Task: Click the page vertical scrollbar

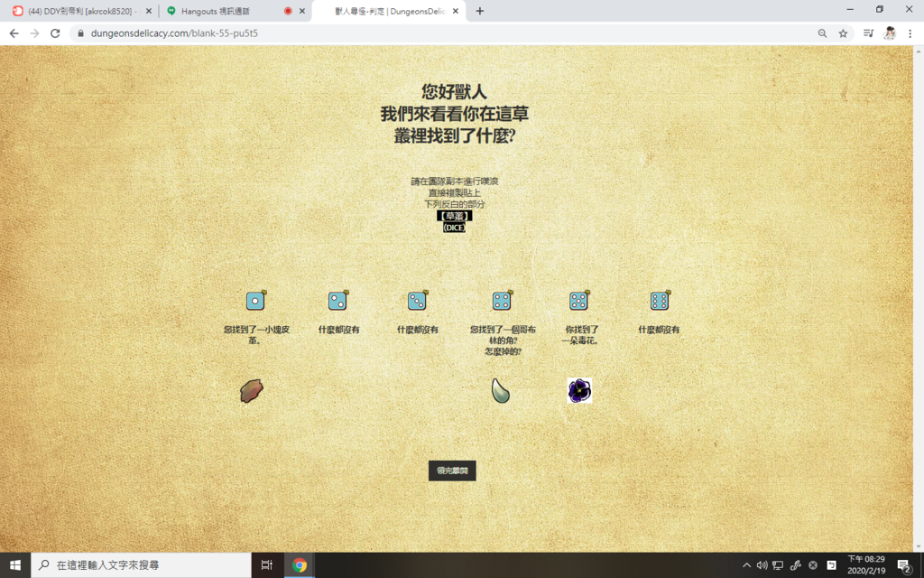Action: (918, 299)
